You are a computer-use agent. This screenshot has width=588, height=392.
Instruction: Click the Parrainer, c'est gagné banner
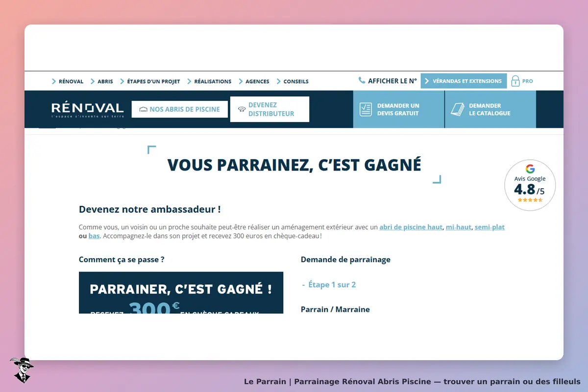pyautogui.click(x=181, y=293)
